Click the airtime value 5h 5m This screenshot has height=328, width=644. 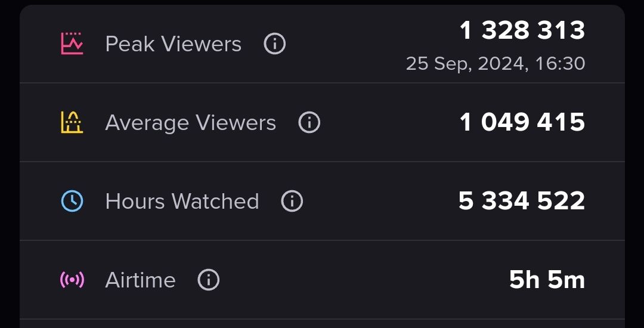[547, 280]
